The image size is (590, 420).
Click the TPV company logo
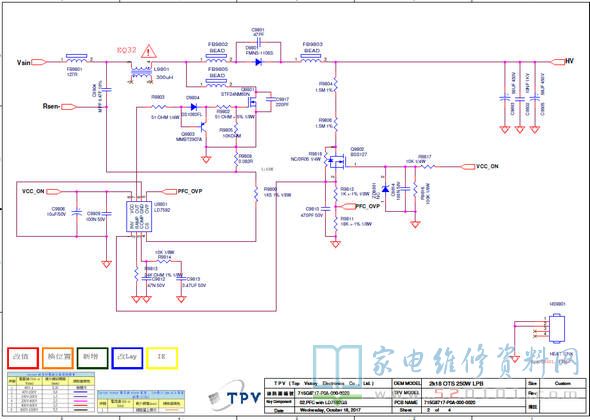click(234, 397)
